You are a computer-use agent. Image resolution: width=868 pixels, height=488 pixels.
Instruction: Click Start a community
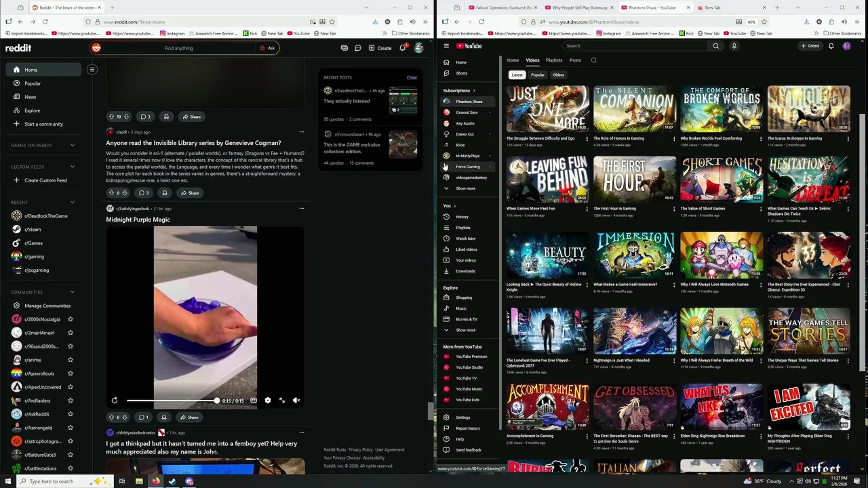pyautogui.click(x=43, y=124)
